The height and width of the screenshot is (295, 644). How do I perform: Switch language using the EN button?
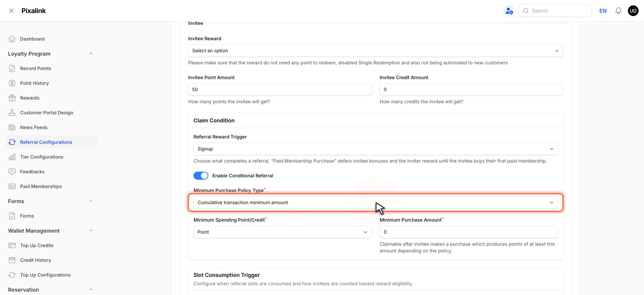click(603, 11)
